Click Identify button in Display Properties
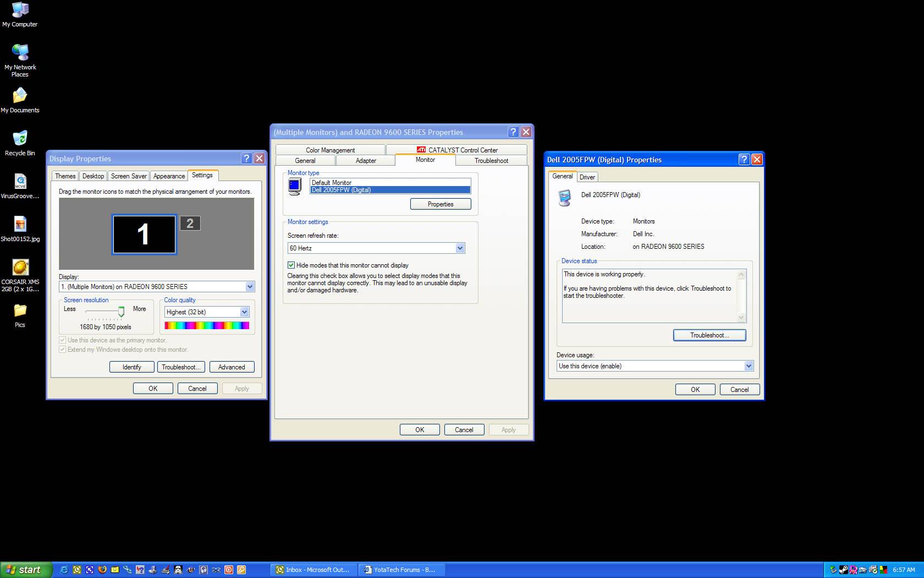This screenshot has height=578, width=924. [x=131, y=367]
